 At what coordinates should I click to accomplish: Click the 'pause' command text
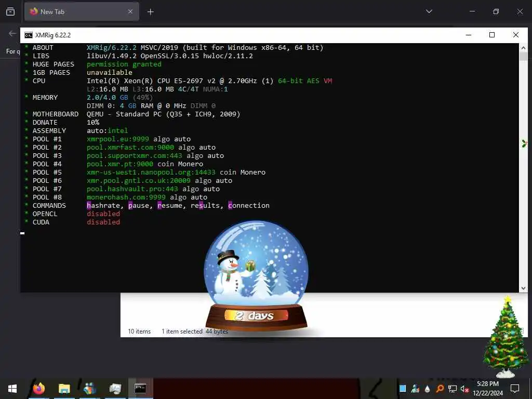point(138,206)
